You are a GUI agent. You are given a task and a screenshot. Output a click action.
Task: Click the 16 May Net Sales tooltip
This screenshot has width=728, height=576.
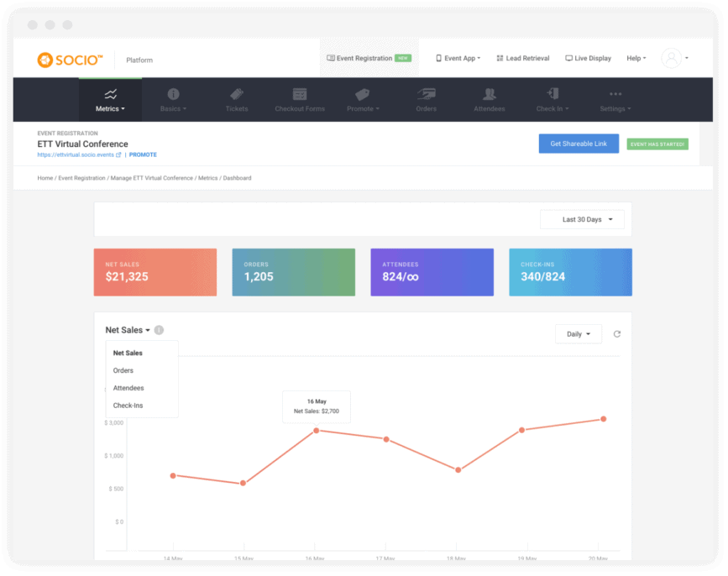[317, 406]
